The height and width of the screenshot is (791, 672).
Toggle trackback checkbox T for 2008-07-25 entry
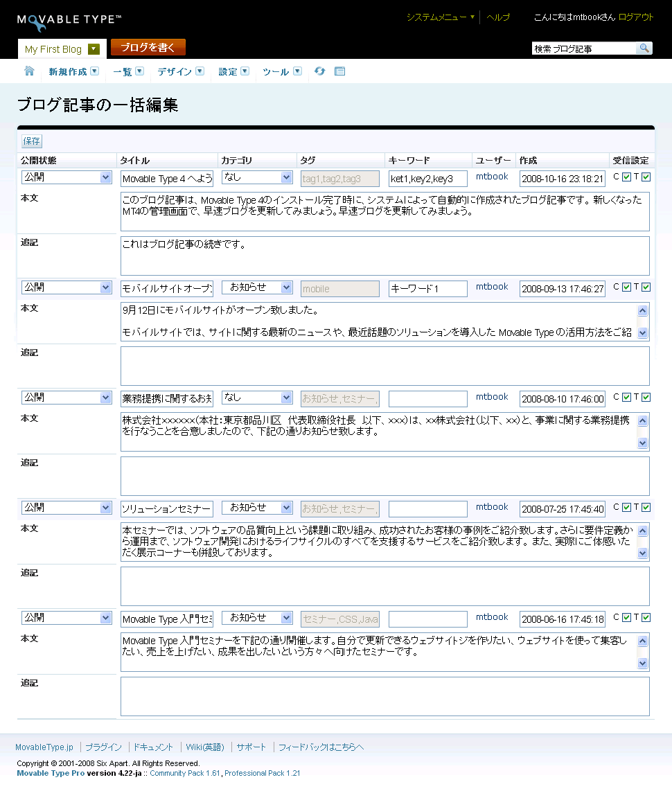tap(646, 508)
